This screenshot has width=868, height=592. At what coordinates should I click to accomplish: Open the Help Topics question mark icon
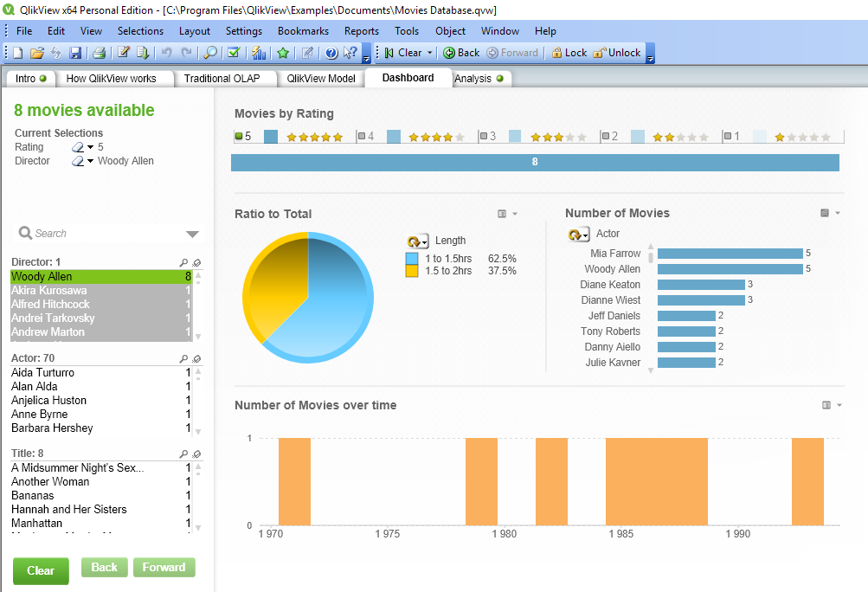[331, 53]
